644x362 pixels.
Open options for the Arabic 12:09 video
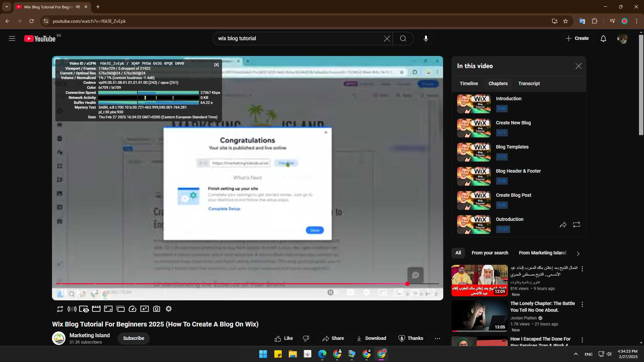click(582, 269)
